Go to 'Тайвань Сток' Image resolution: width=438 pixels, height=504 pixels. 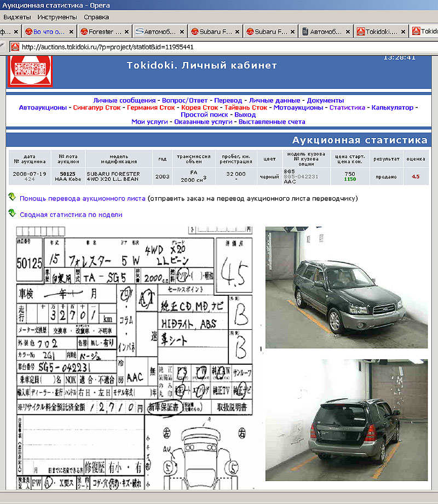tap(246, 107)
